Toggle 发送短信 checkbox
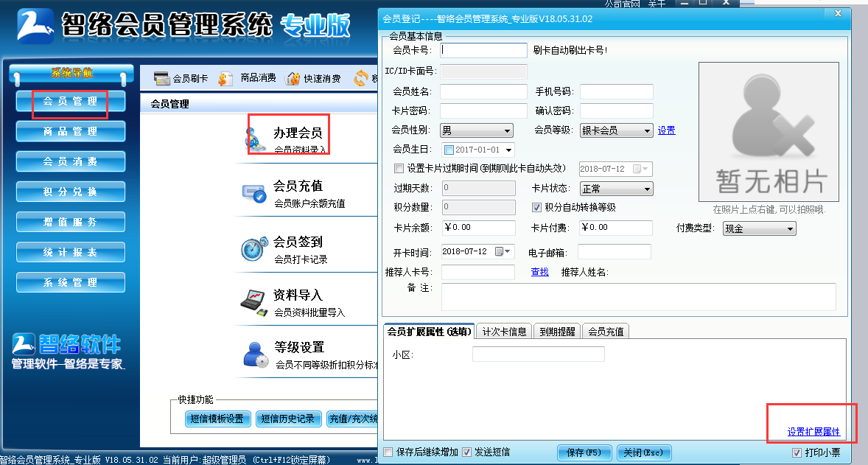The width and height of the screenshot is (868, 465). pos(466,452)
